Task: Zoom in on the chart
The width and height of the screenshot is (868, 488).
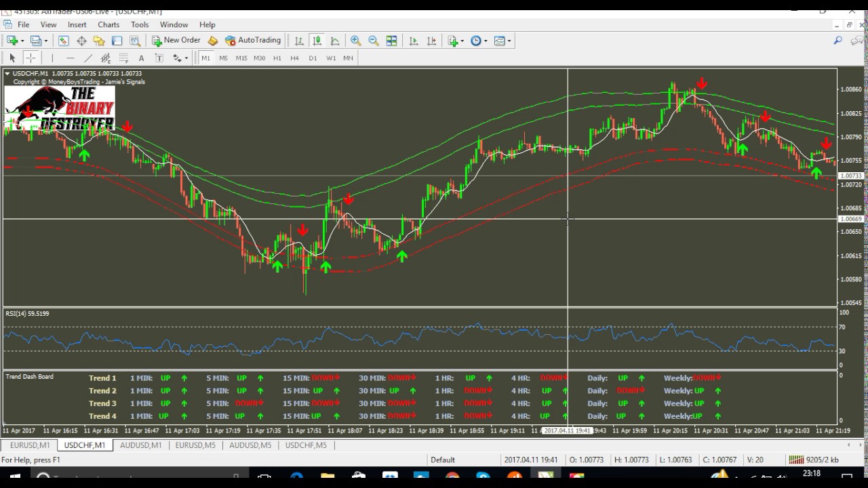Action: coord(355,41)
